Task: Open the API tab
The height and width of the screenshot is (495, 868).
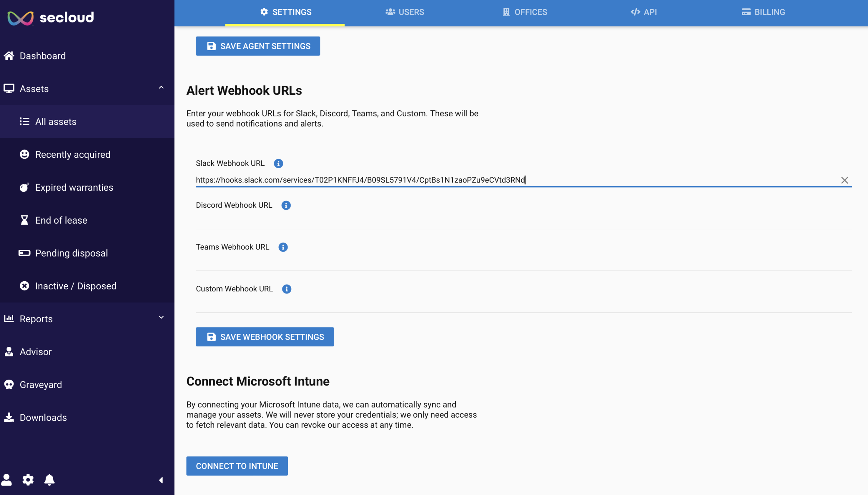Action: coord(644,12)
